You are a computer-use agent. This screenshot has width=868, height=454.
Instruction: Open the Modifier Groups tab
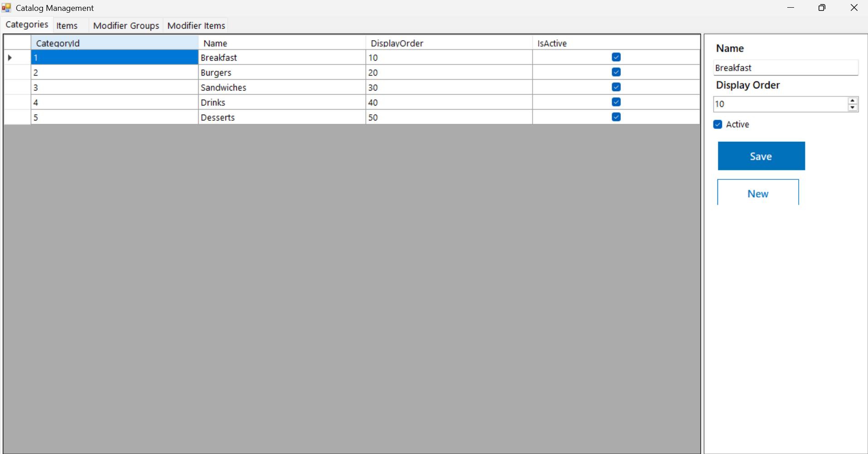(x=126, y=25)
